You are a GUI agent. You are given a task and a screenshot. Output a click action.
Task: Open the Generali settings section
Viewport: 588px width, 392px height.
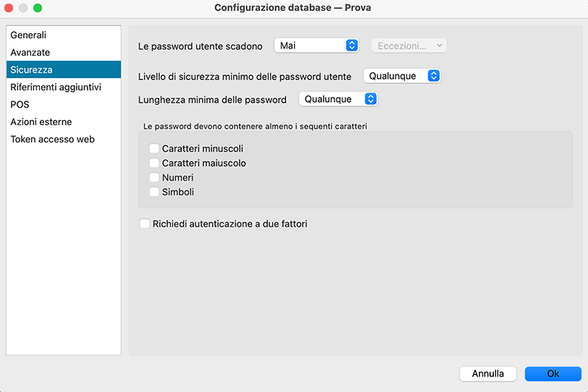pos(64,35)
